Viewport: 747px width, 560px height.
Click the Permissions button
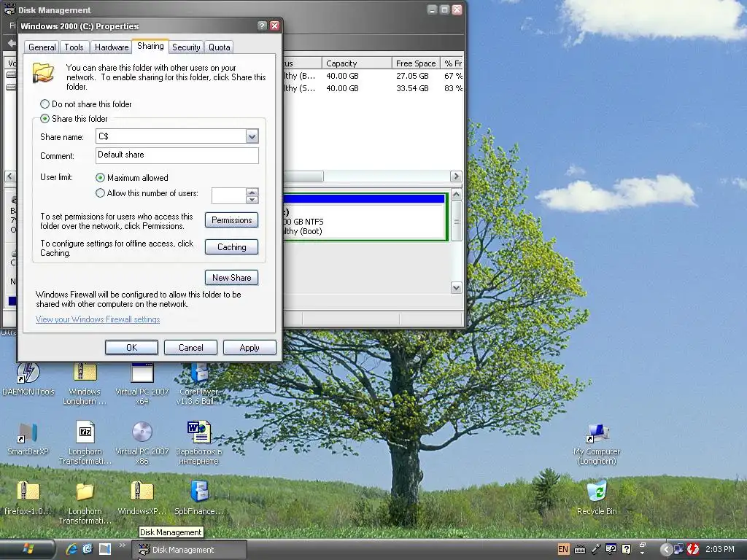231,220
